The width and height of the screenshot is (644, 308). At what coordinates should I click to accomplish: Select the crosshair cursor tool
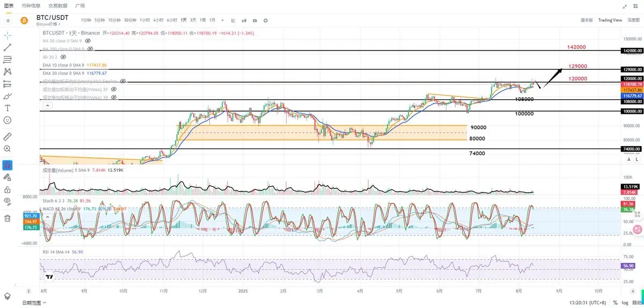[8, 35]
